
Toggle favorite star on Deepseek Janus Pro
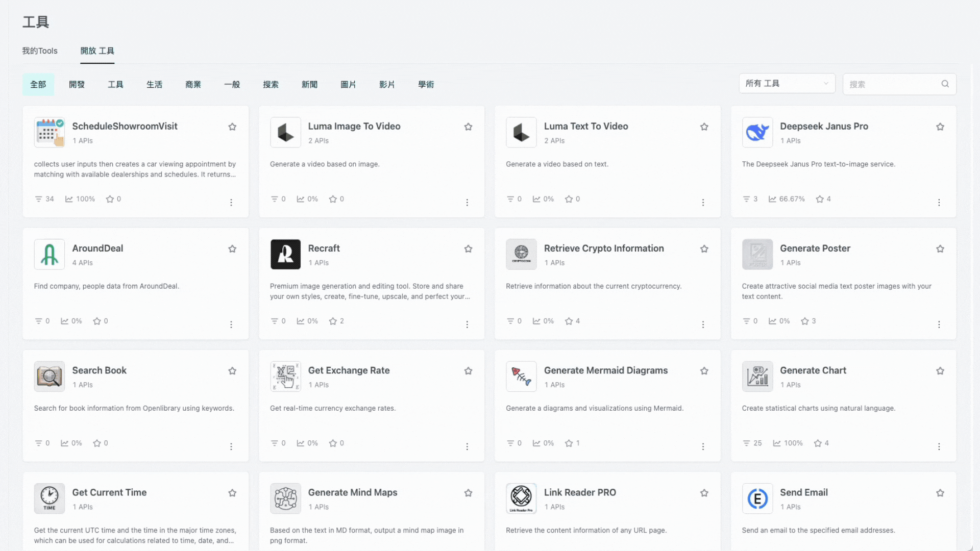pyautogui.click(x=940, y=127)
